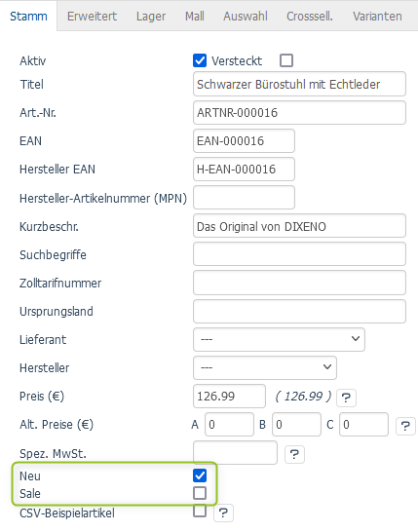This screenshot has height=532, width=418.
Task: Show help for CSV-Beispielartikel
Action: pyautogui.click(x=223, y=513)
